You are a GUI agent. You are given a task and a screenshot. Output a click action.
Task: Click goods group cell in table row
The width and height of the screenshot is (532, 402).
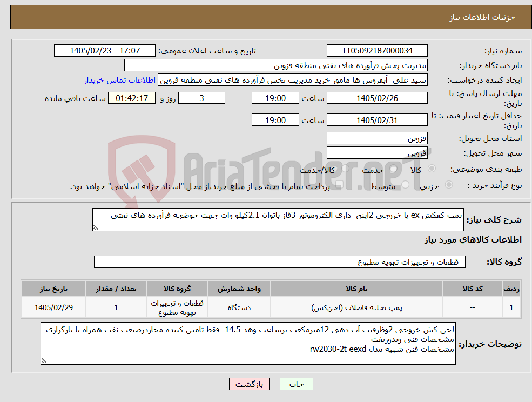(x=177, y=307)
